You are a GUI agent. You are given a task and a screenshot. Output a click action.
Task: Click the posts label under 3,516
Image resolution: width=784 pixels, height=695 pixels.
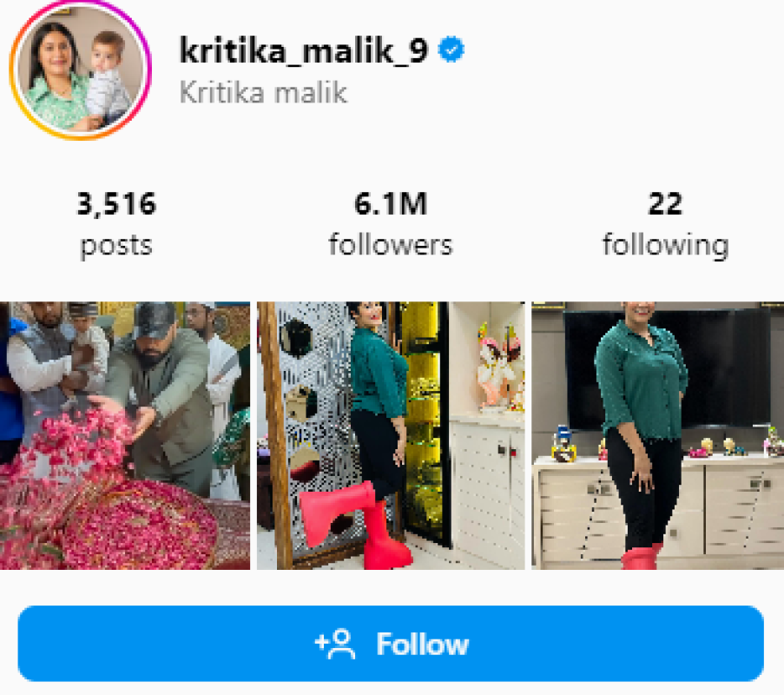116,246
